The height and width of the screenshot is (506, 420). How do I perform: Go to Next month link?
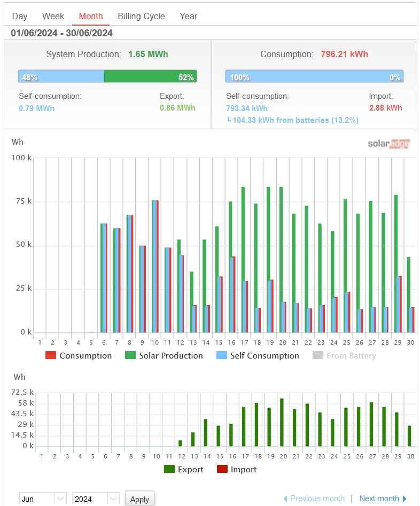coord(383,499)
